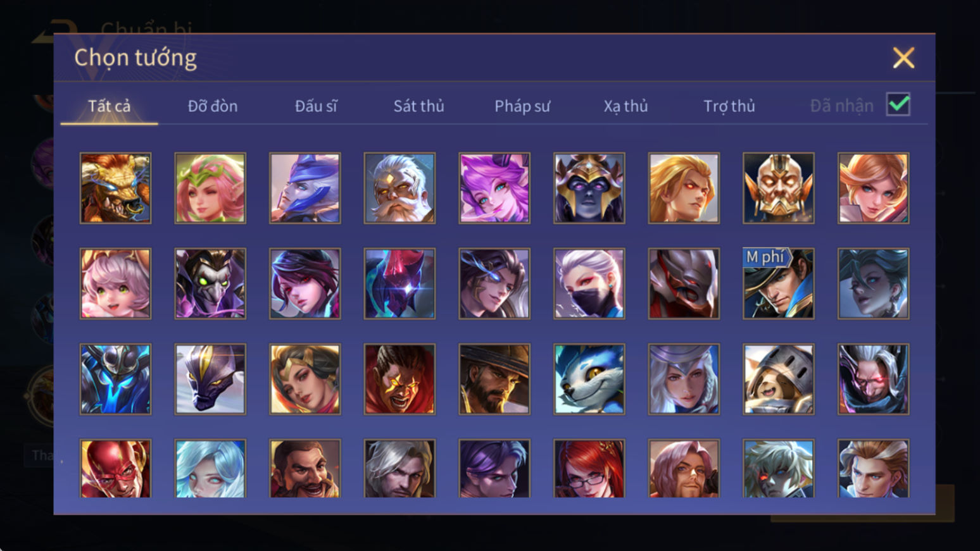Select the Tất cả tab
Screen dimensions: 980x551
(109, 106)
